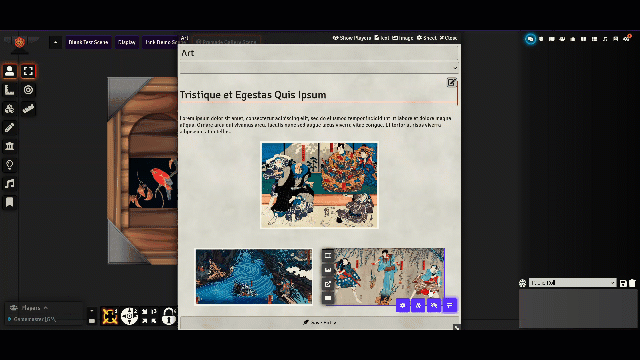Viewport: 640px width, 360px height.
Task: Open the Items suitcase sidebar tab
Action: [x=573, y=39]
